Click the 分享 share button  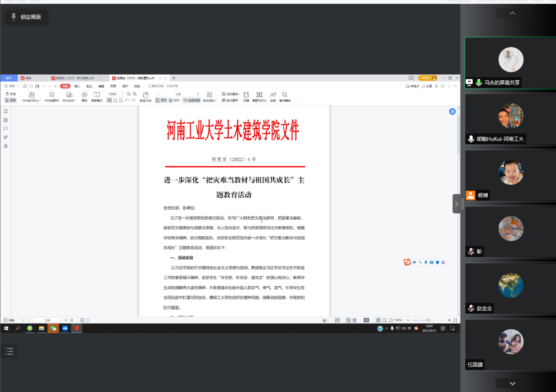click(427, 86)
